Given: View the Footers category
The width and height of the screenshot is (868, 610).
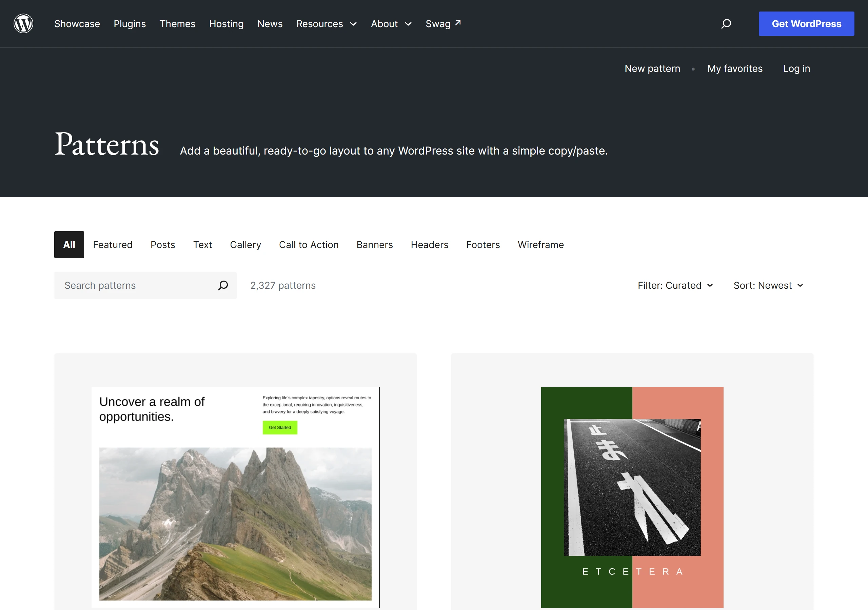Looking at the screenshot, I should click(483, 245).
